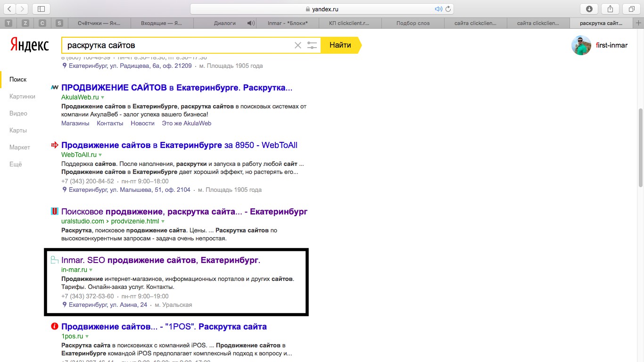Screen dimensions: 644x362
Task: Open the uralstudio.com › prodvizenie.html URL
Action: [110, 222]
